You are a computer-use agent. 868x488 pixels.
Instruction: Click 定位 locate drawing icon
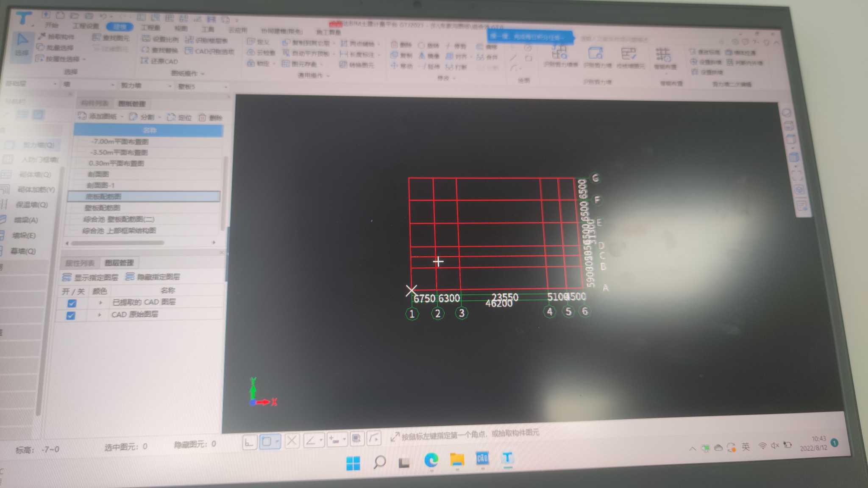point(180,117)
